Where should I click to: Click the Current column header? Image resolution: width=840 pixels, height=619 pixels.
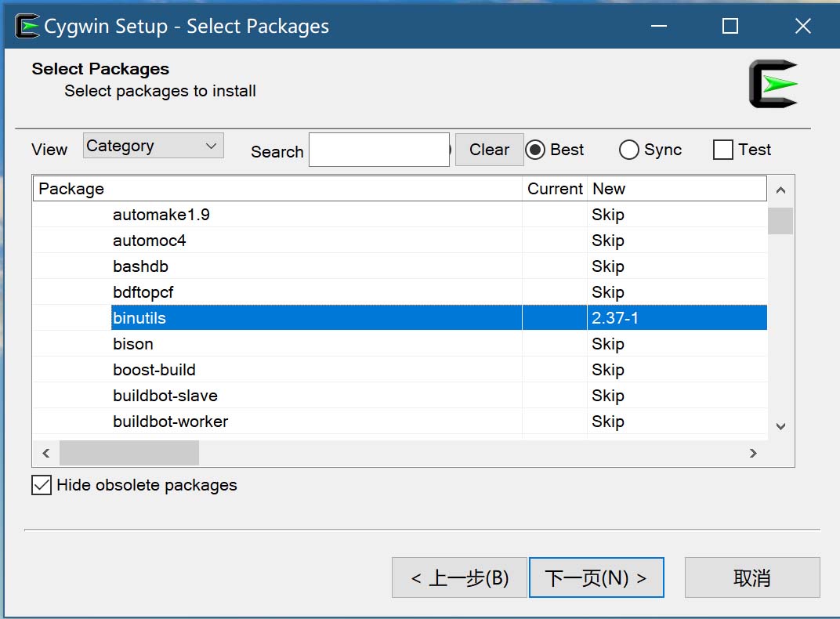click(555, 189)
